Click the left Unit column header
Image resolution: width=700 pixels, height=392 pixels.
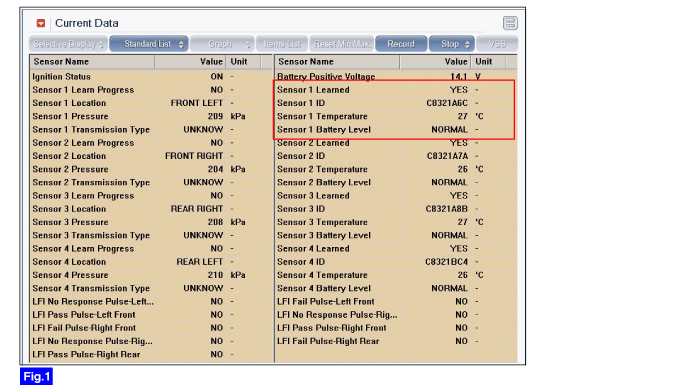(244, 62)
